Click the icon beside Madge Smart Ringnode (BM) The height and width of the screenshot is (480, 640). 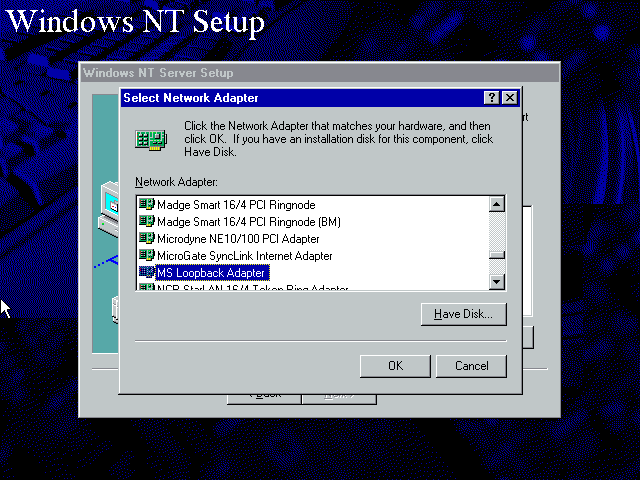pyautogui.click(x=147, y=221)
